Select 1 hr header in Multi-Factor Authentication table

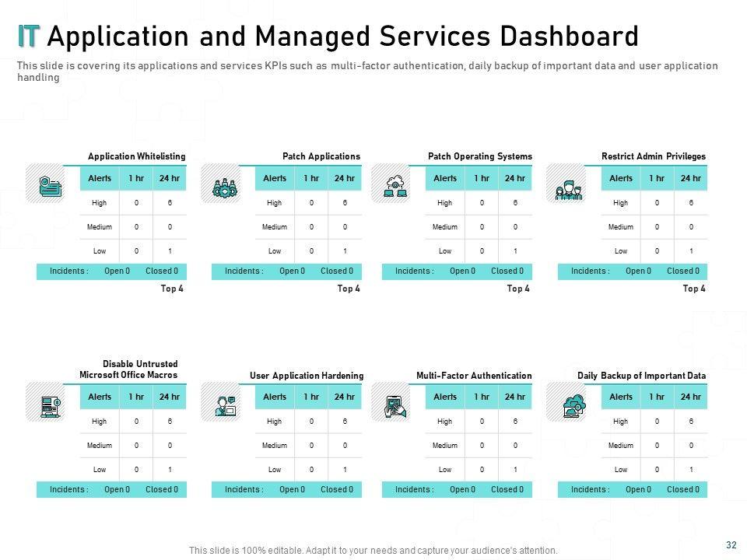[x=482, y=397]
